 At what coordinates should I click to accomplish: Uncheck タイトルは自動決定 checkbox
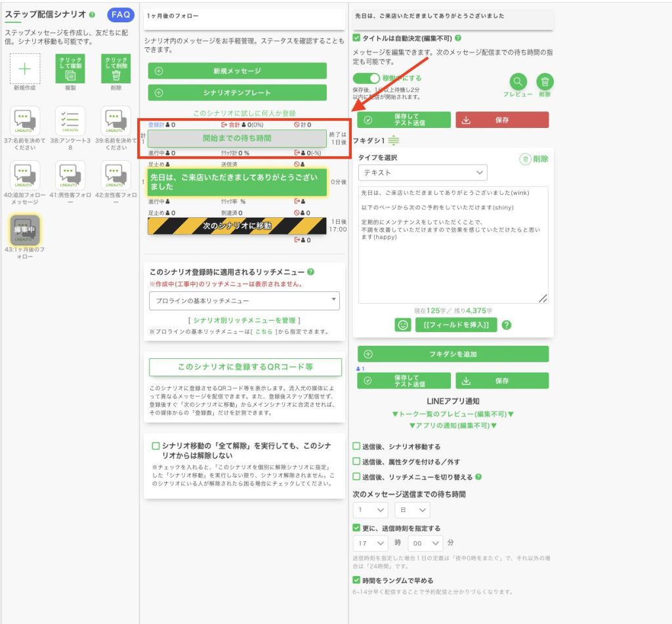[x=357, y=38]
